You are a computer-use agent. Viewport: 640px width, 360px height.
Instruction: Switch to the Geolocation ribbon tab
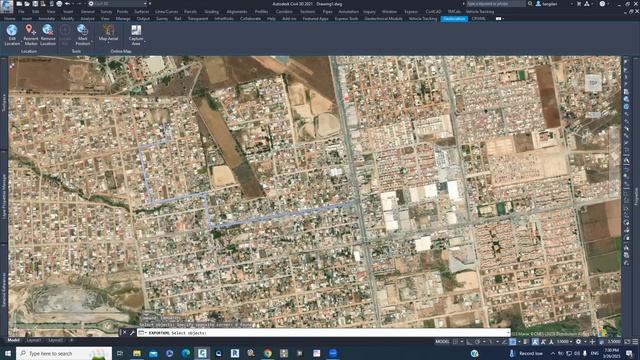pyautogui.click(x=454, y=18)
